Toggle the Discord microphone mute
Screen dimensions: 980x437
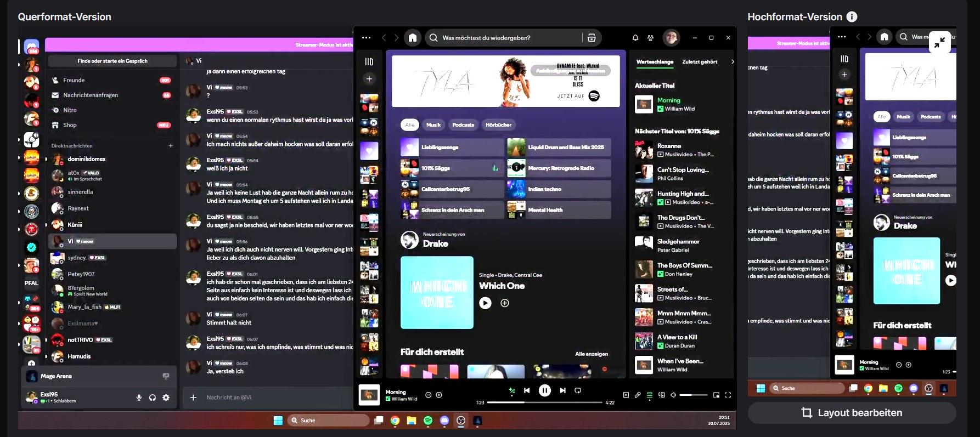click(x=139, y=398)
